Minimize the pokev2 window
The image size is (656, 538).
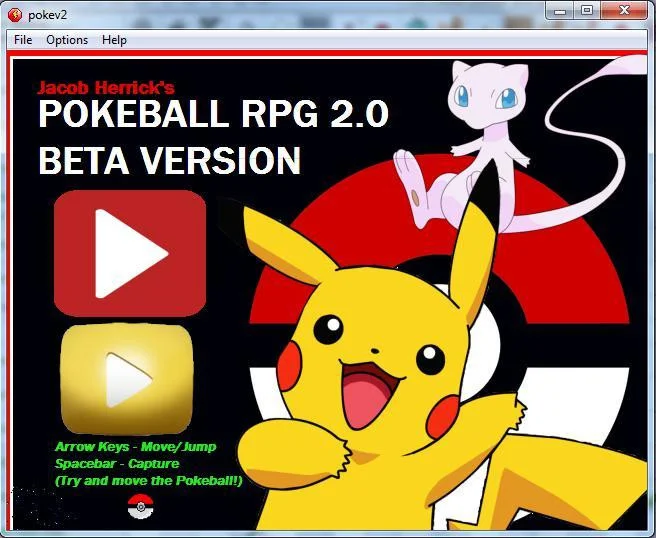(x=560, y=11)
